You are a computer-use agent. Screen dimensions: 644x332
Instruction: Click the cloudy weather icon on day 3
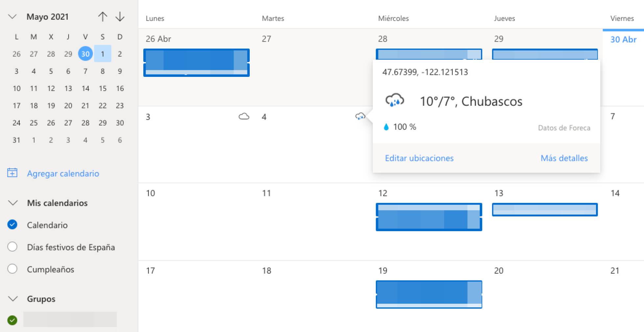coord(244,117)
